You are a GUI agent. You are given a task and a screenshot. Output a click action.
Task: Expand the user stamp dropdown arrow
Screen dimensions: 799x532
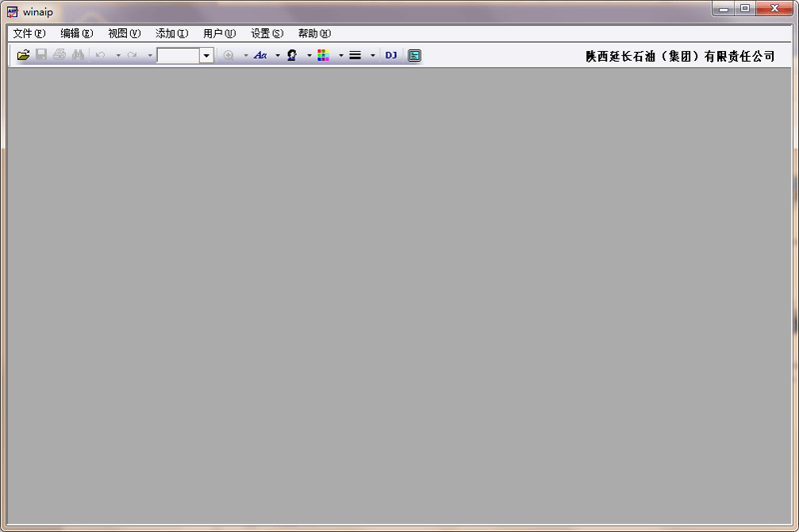tap(310, 55)
